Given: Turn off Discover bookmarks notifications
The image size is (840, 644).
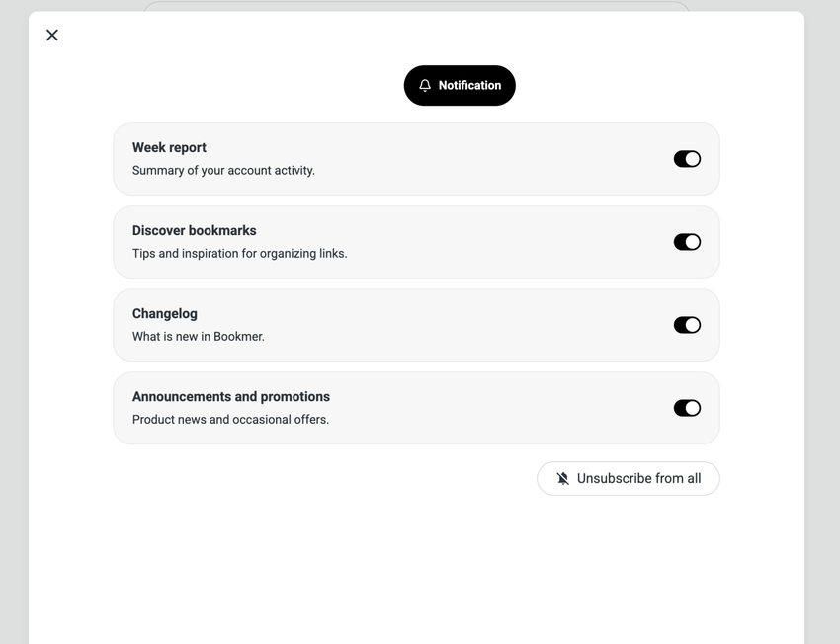Looking at the screenshot, I should tap(687, 242).
